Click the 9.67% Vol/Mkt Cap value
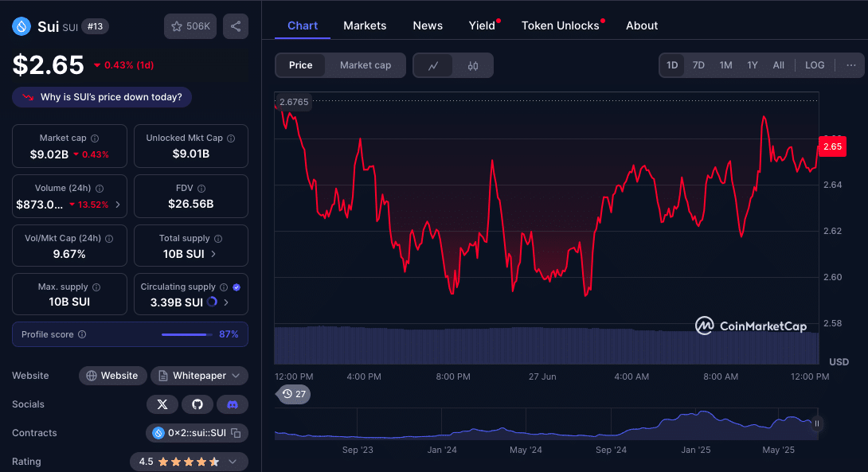 (x=69, y=254)
